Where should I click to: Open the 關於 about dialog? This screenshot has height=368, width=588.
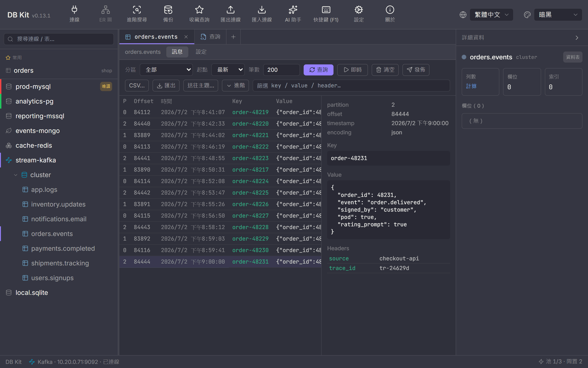[390, 14]
